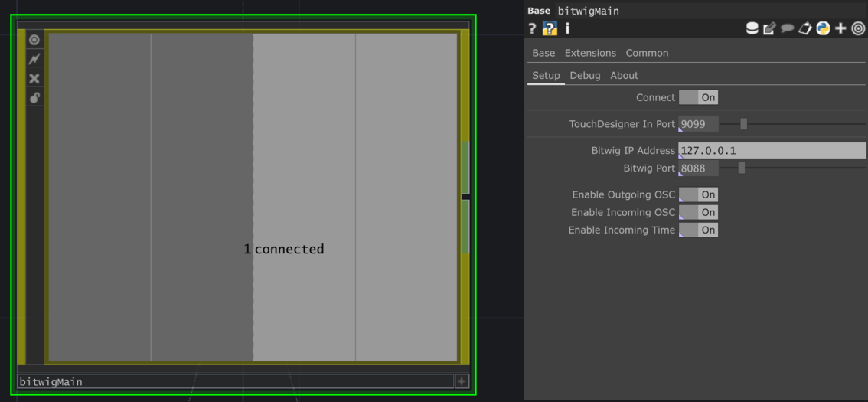The width and height of the screenshot is (868, 402).
Task: Switch to the Debug parameter page
Action: click(585, 75)
